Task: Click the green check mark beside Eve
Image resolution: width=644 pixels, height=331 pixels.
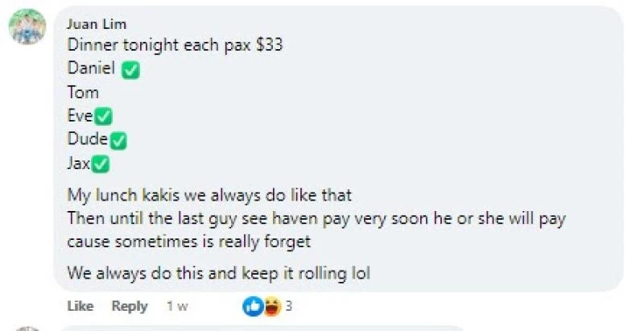Action: coord(103,117)
